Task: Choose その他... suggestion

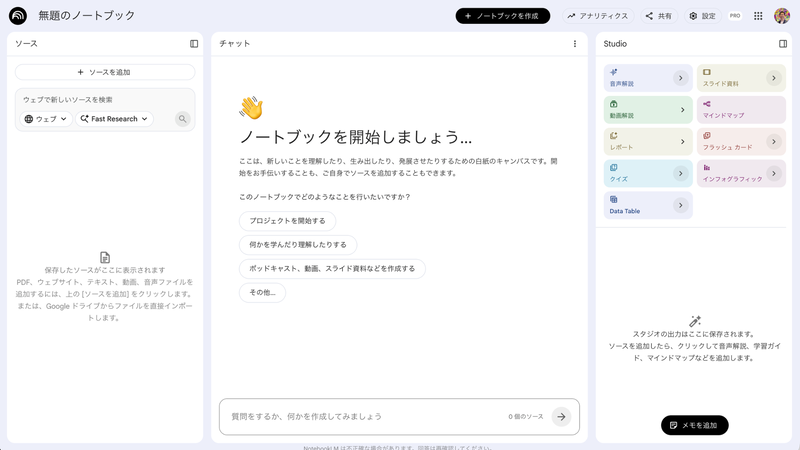Action: coord(262,292)
